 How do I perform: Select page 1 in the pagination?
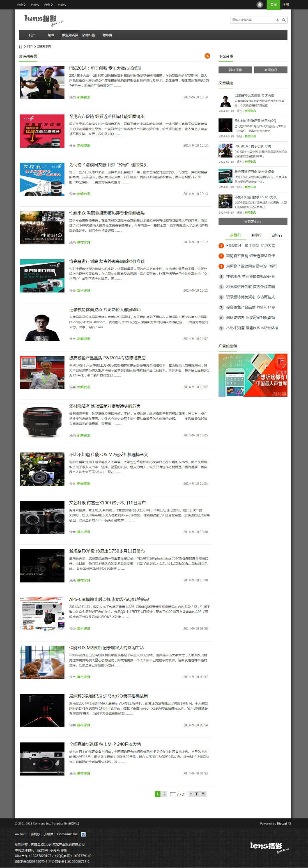point(157,794)
